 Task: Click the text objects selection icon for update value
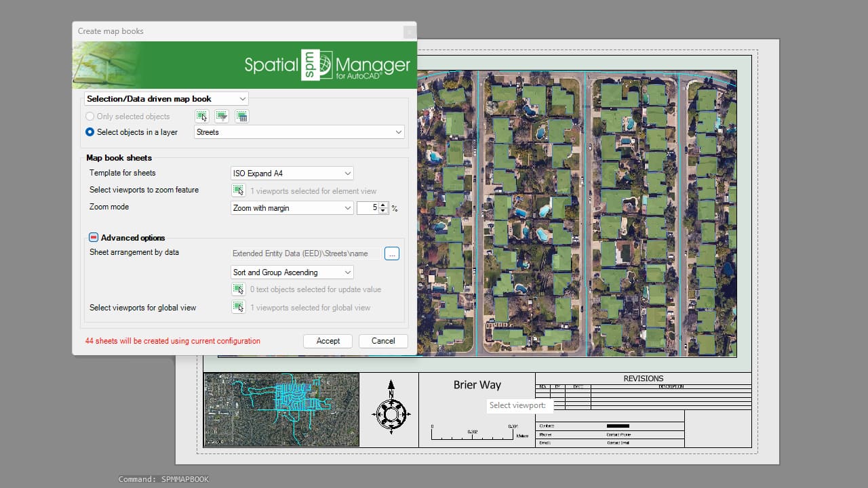pyautogui.click(x=238, y=289)
